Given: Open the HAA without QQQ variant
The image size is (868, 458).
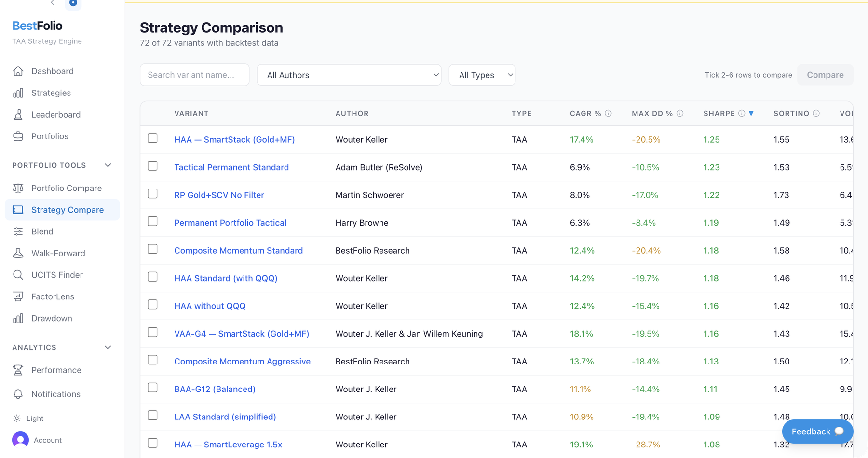Looking at the screenshot, I should click(209, 306).
